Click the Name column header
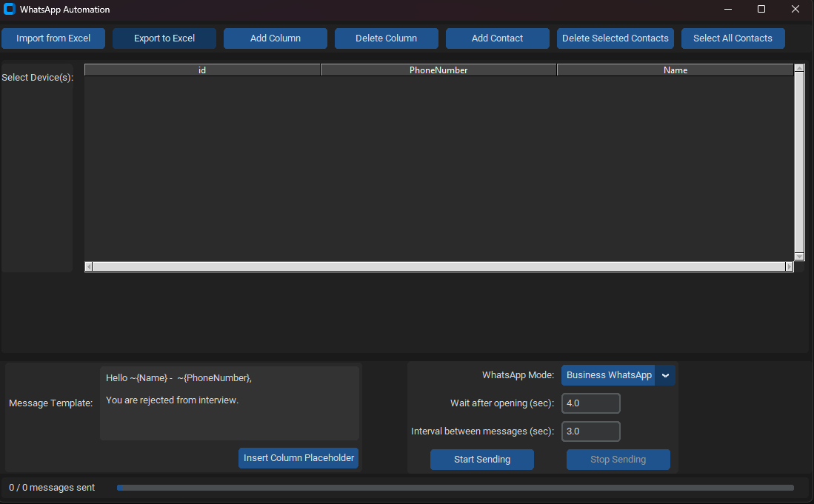Viewport: 814px width, 504px height. 675,70
